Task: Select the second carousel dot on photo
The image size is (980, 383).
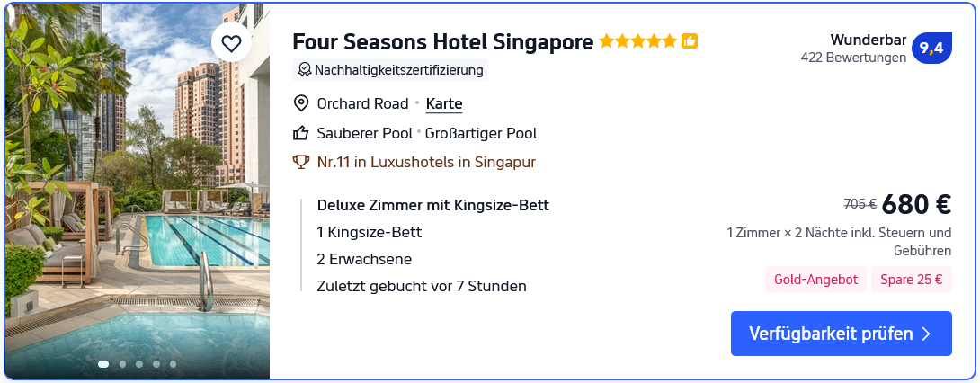Action: tap(121, 364)
